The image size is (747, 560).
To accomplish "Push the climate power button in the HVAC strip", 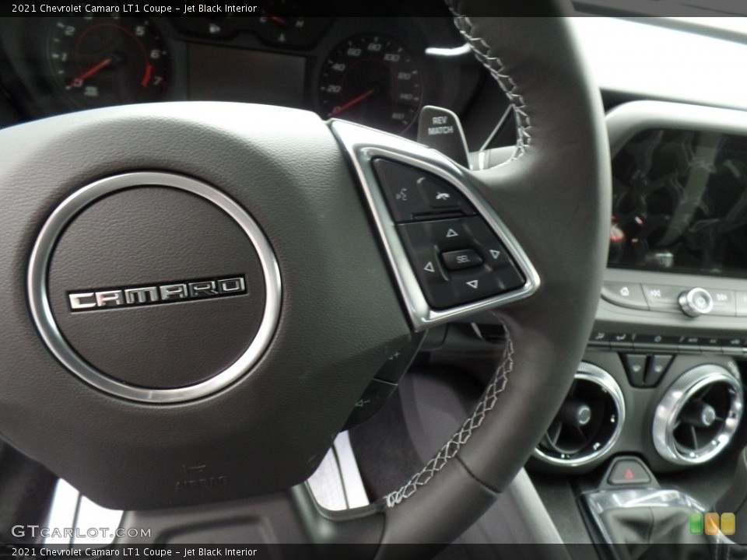I will coord(658,340).
